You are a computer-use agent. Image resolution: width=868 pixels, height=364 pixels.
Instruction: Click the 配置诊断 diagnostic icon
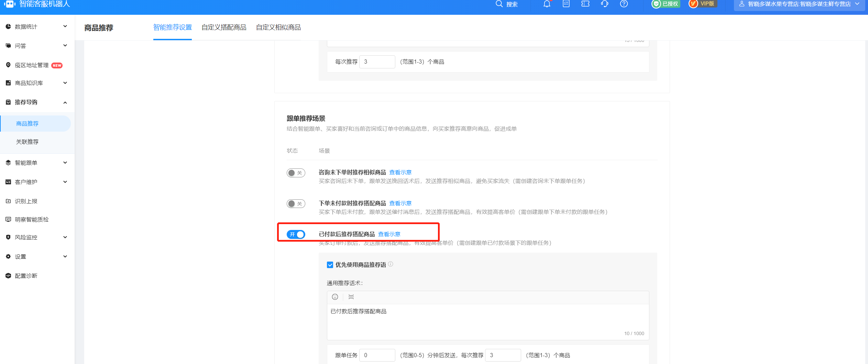pyautogui.click(x=8, y=276)
